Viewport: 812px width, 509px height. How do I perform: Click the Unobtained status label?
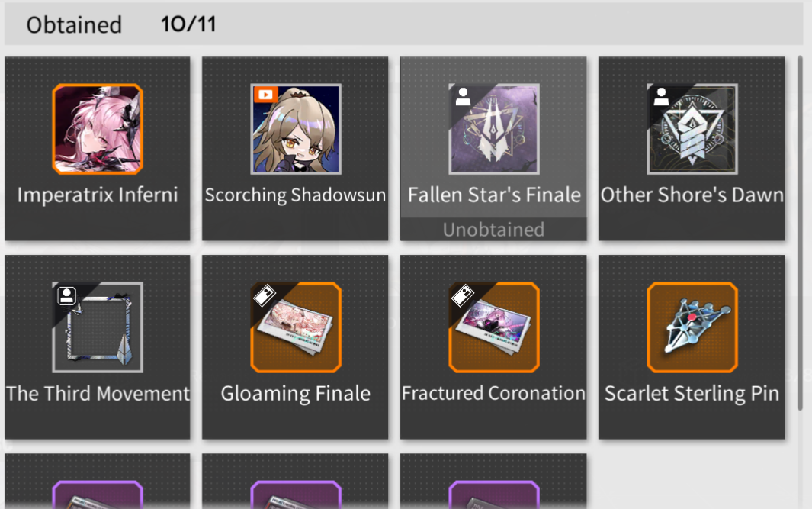[493, 230]
